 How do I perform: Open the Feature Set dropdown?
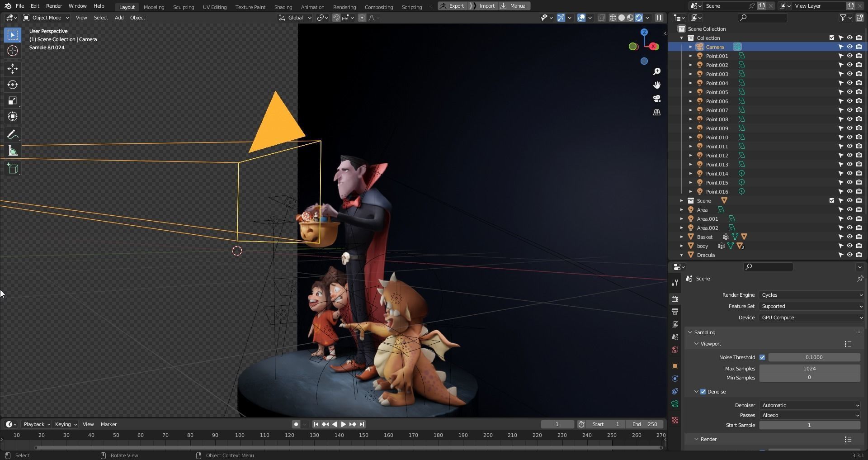pos(812,306)
